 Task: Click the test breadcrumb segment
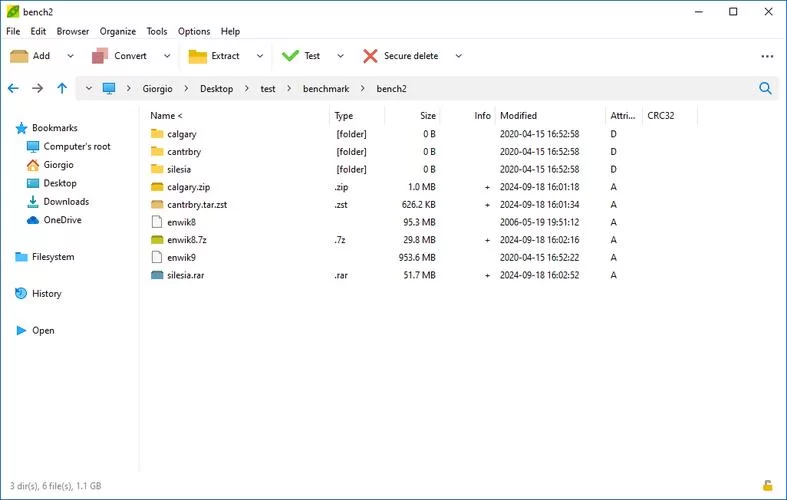pyautogui.click(x=268, y=89)
